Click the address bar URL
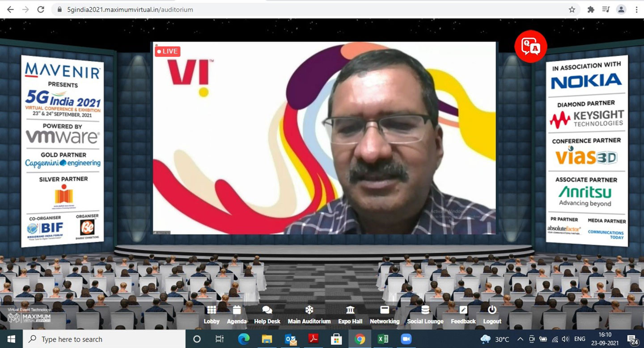The image size is (644, 348). point(130,9)
